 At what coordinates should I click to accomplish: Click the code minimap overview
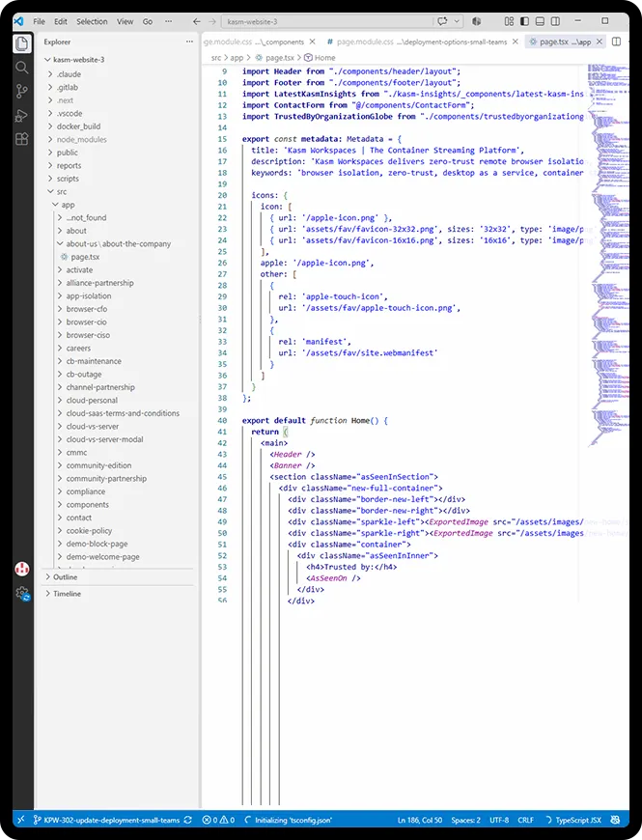(608, 255)
